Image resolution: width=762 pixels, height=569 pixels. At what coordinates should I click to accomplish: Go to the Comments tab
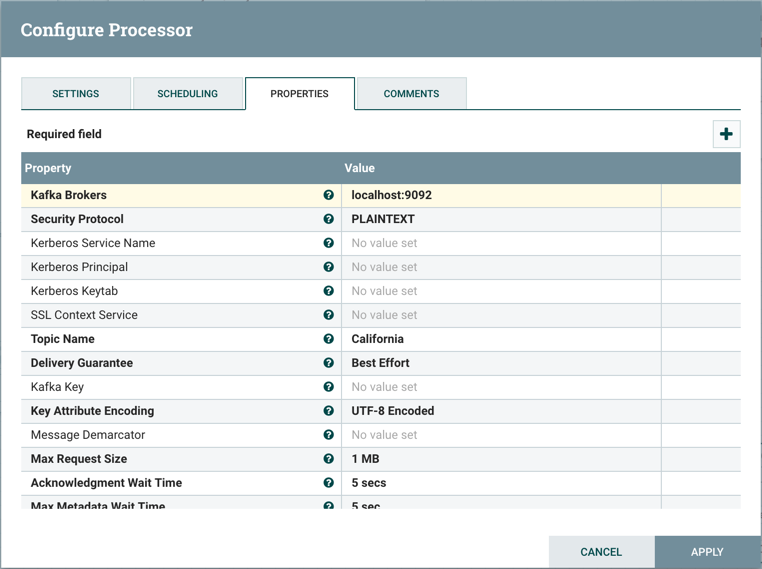pos(411,94)
